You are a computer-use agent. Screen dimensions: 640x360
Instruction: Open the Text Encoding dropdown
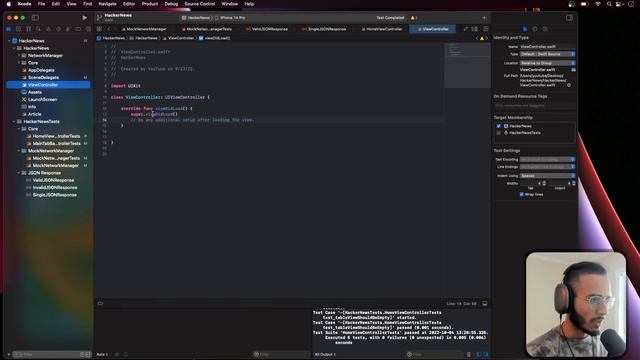coord(548,159)
